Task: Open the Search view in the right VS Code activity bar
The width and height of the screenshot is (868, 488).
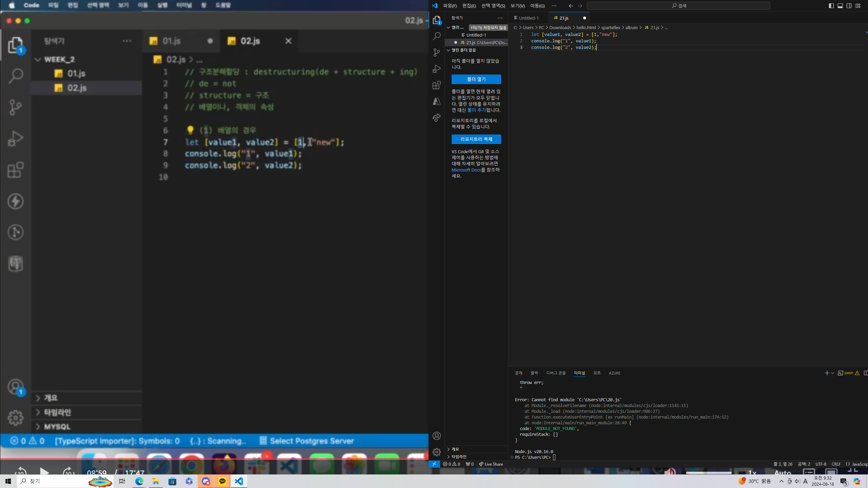Action: [437, 36]
